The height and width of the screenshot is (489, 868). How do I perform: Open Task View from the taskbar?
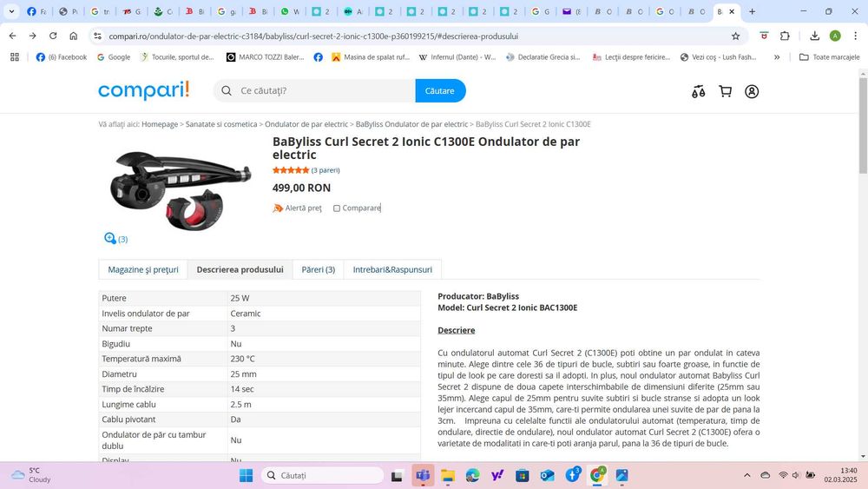tap(397, 475)
